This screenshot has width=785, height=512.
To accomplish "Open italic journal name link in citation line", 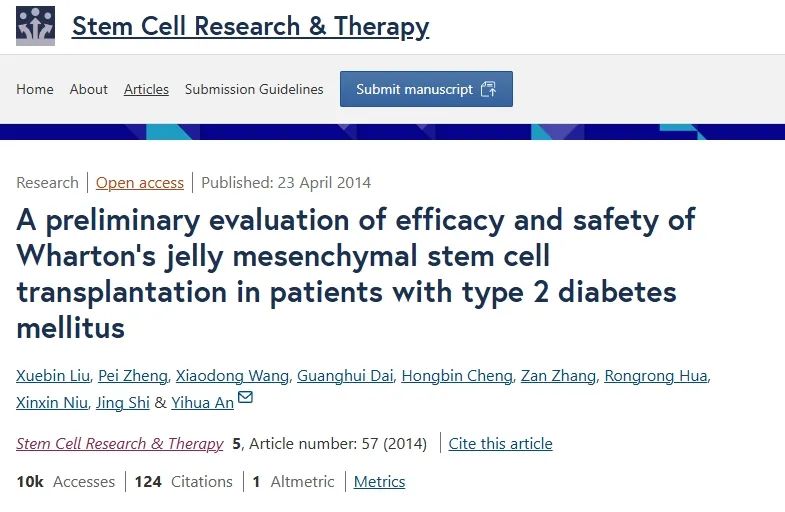I will point(120,443).
